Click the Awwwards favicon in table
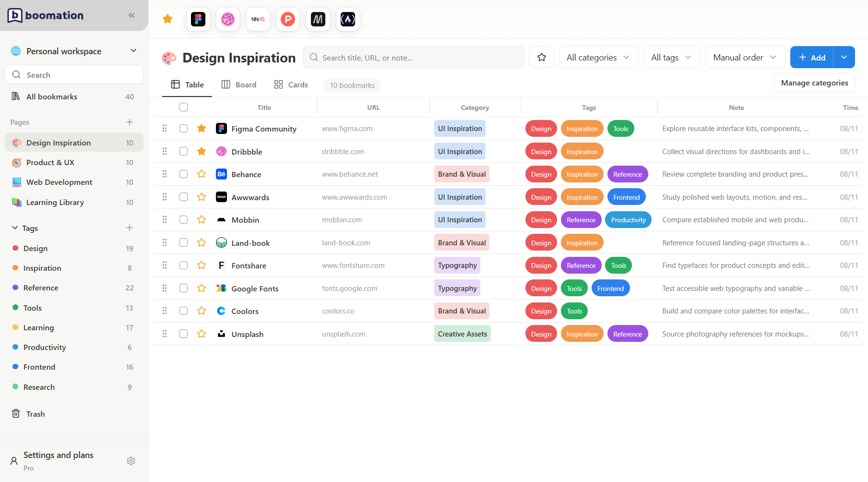This screenshot has width=868, height=482. click(221, 197)
